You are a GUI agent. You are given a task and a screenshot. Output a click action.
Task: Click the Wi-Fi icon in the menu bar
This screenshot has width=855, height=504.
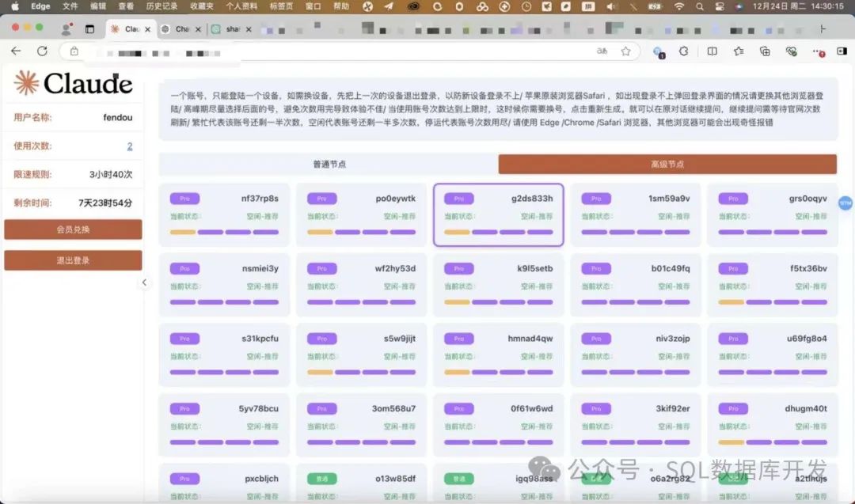coord(679,6)
